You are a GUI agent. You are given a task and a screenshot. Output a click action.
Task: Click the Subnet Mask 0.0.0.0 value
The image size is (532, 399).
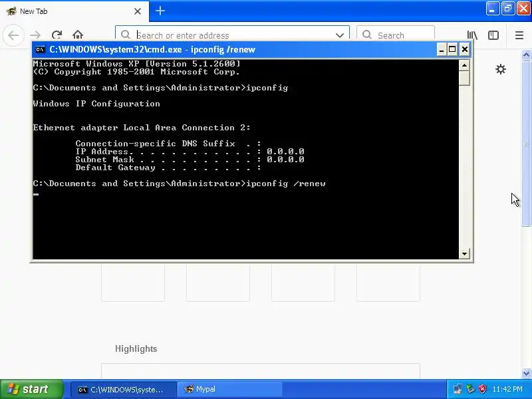pos(285,160)
